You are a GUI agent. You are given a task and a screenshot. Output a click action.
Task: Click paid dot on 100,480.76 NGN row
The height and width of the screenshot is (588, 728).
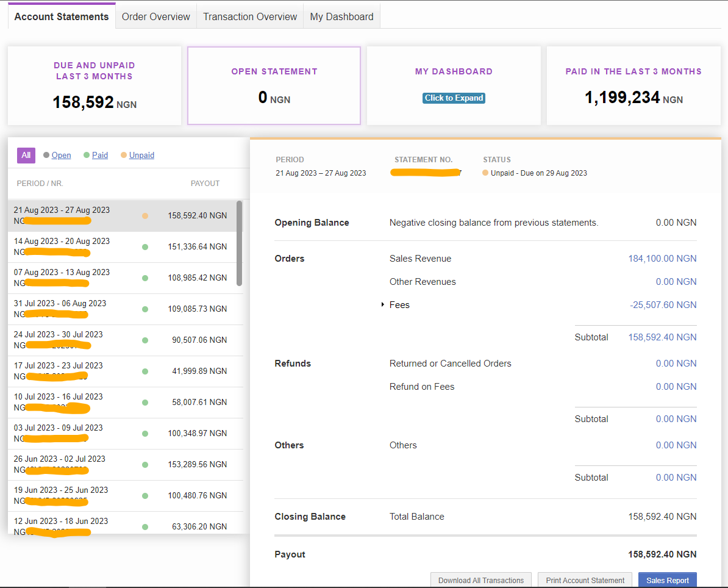tap(145, 496)
